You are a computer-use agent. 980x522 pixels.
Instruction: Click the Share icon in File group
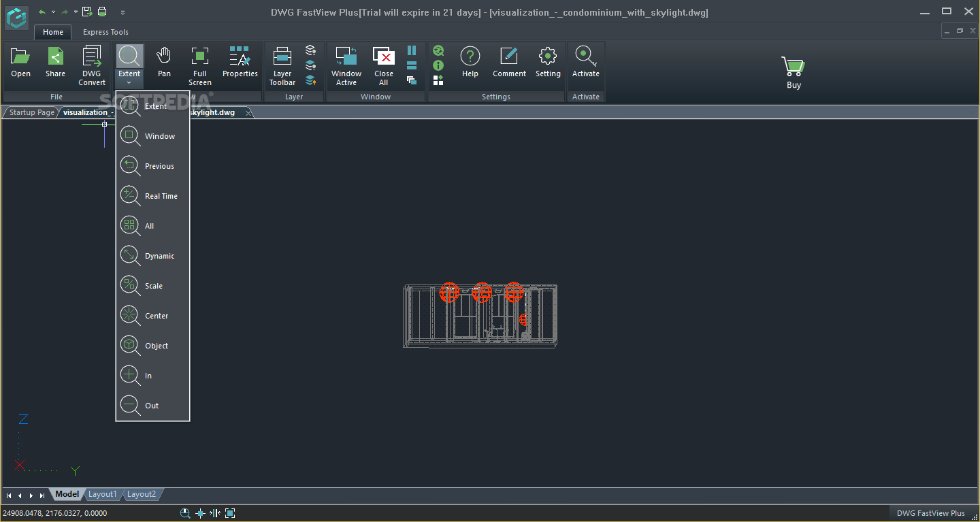[55, 63]
